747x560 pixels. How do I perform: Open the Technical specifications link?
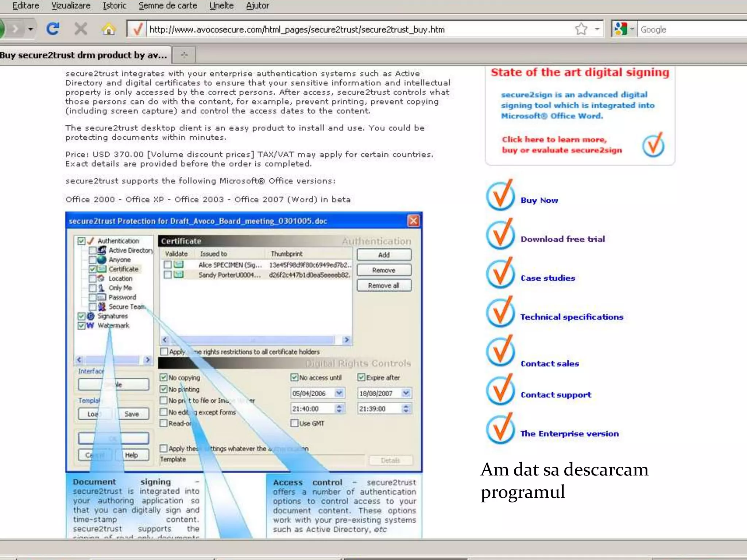click(x=572, y=317)
